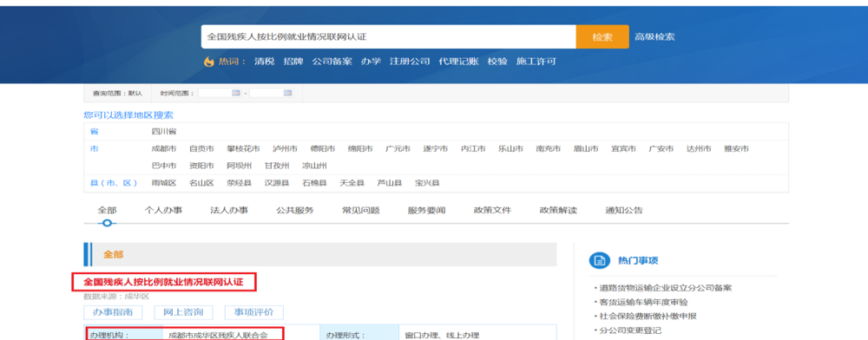Open result title 全国残疾人按比例就业情况联网认证

point(164,282)
